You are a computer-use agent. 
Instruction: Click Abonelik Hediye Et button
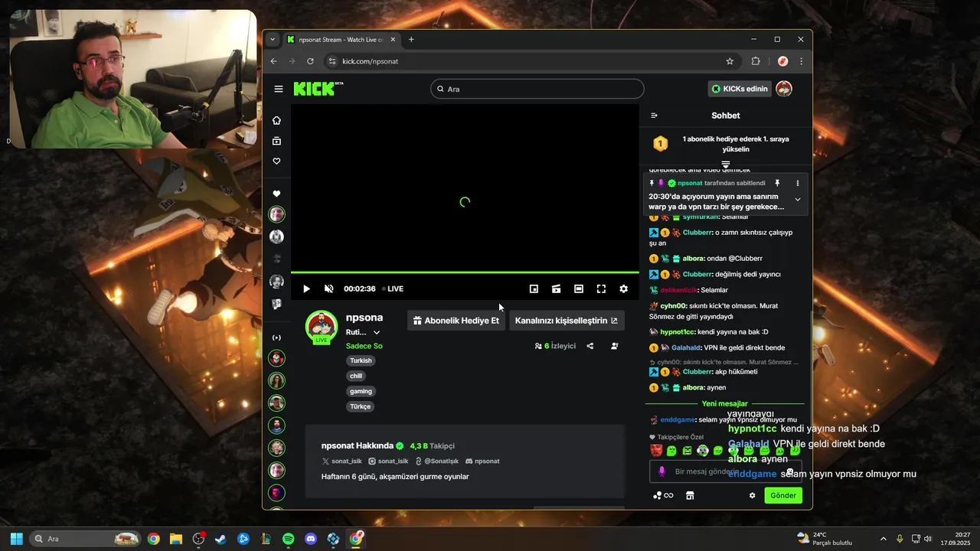pos(456,321)
